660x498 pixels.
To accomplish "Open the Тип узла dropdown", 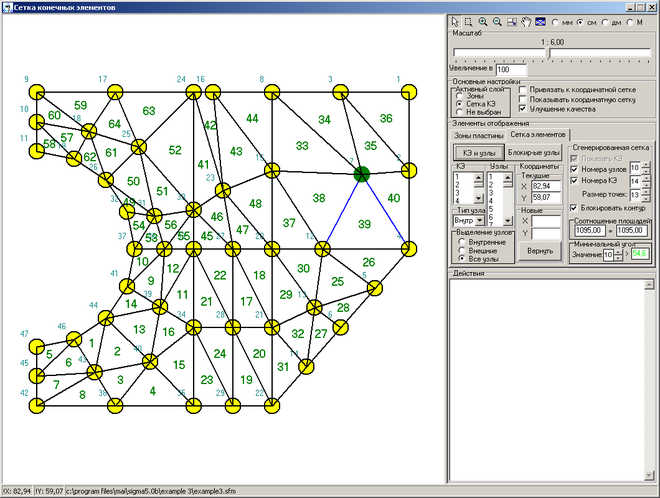I will (480, 221).
